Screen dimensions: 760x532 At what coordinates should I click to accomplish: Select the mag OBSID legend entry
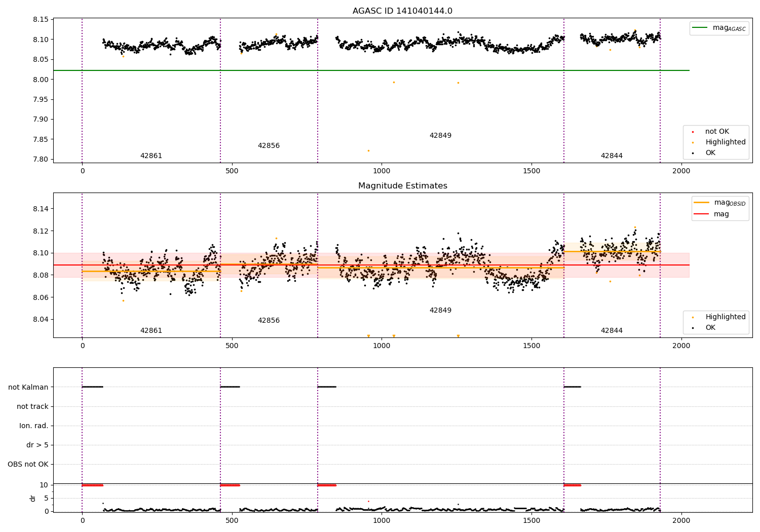click(720, 203)
